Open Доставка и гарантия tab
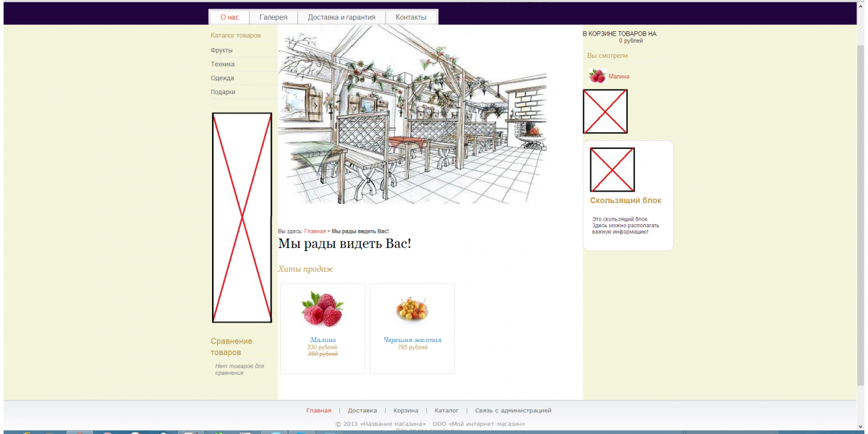Image resolution: width=868 pixels, height=434 pixels. 341,17
